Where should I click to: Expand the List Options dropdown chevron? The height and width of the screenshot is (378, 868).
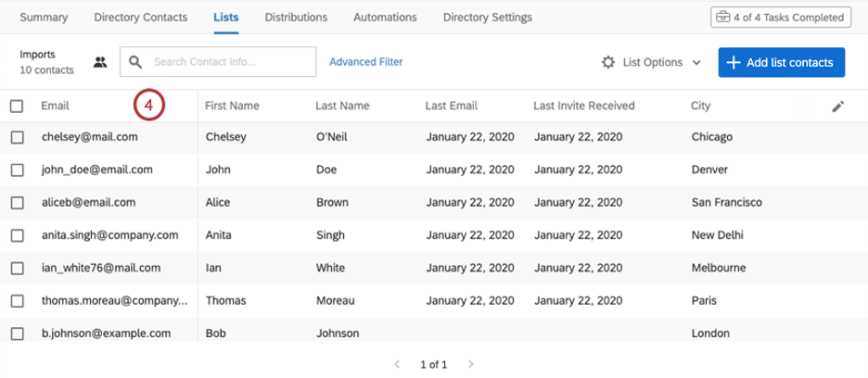point(697,63)
